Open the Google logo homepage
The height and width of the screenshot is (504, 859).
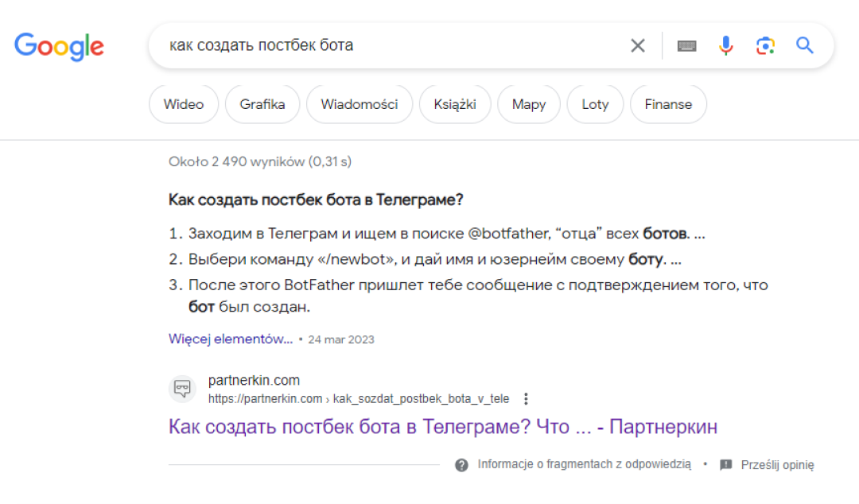(x=59, y=46)
